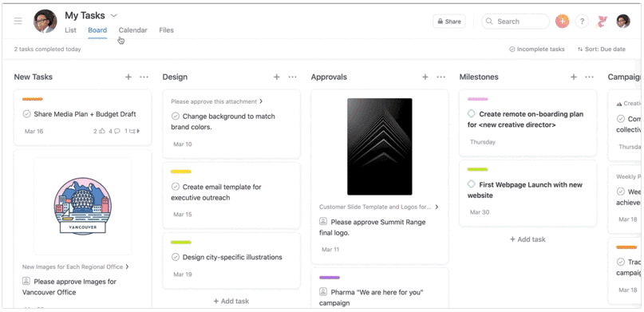Image resolution: width=644 pixels, height=312 pixels.
Task: Open Approvals column more options
Action: (441, 77)
